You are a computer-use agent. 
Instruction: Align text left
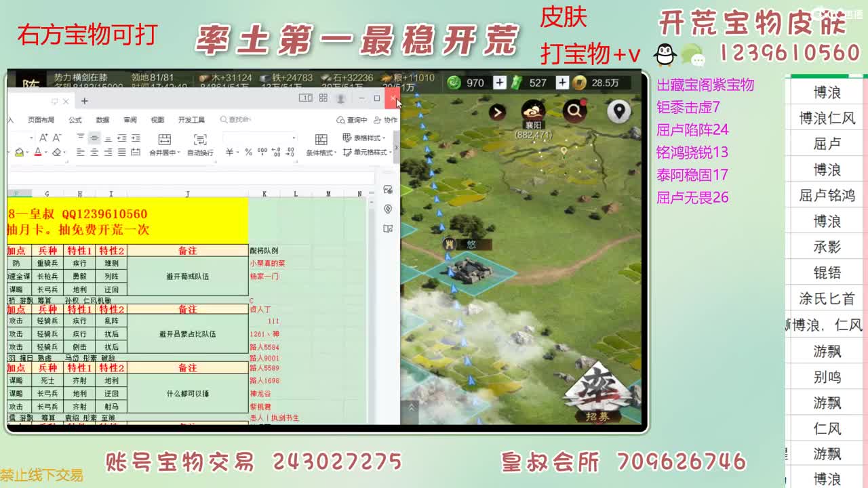80,152
